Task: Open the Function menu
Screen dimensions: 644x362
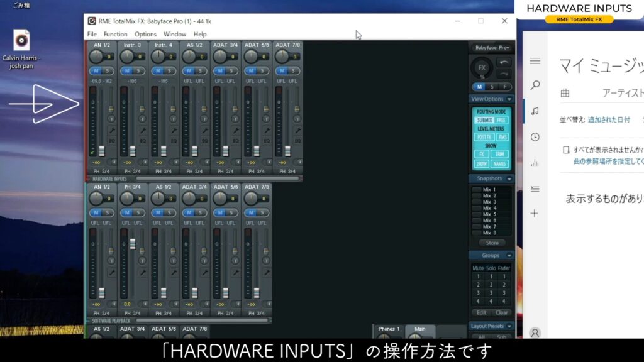Action: point(116,34)
